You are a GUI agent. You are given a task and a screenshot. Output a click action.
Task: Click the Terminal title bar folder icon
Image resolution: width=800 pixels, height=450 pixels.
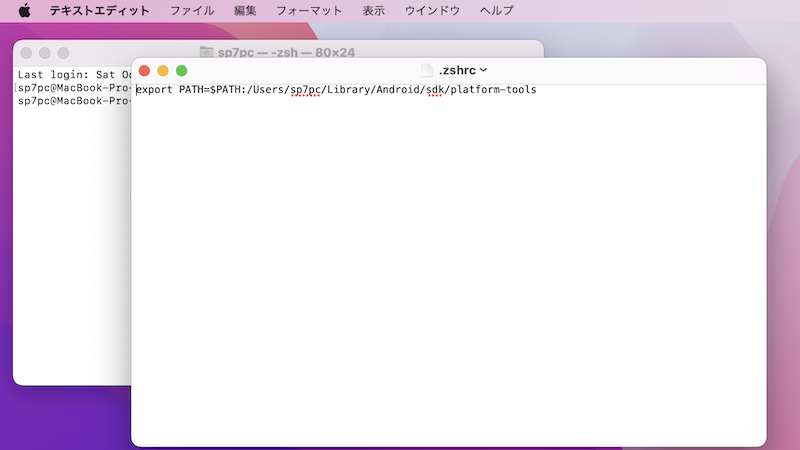click(x=207, y=52)
